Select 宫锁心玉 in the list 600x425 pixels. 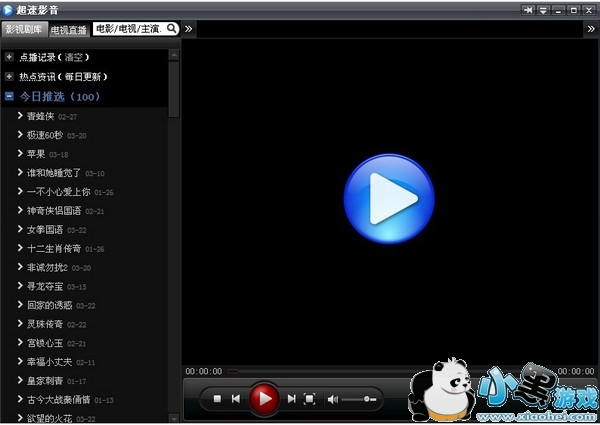45,343
